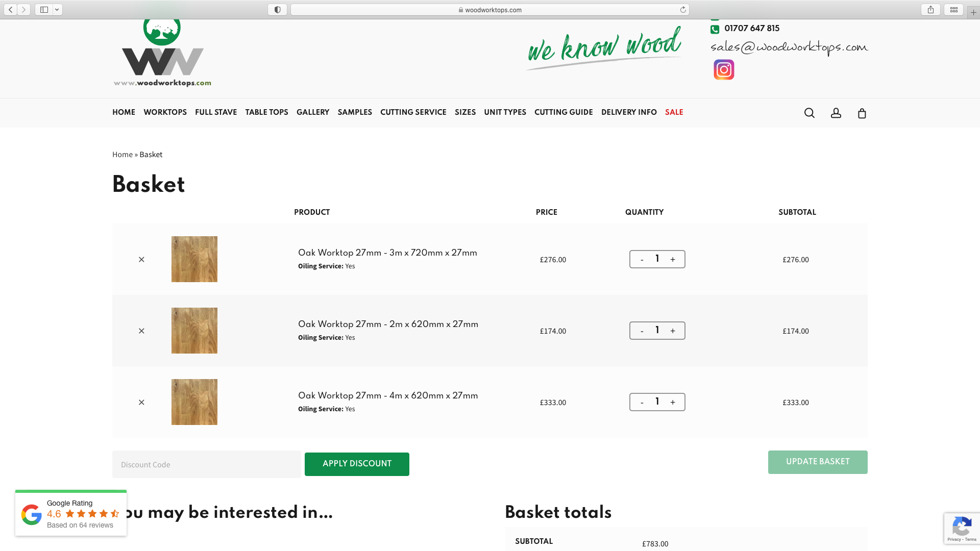Go forward with Safari's forward arrow

23,10
